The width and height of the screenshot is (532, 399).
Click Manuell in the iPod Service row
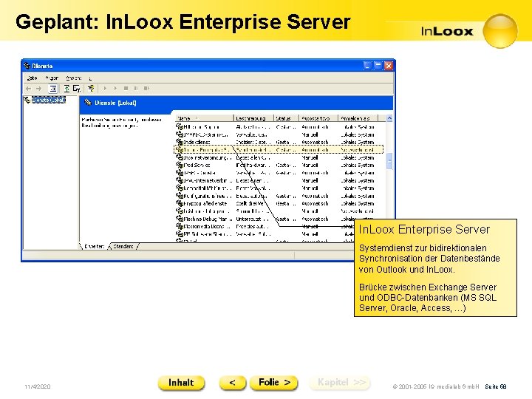click(310, 165)
